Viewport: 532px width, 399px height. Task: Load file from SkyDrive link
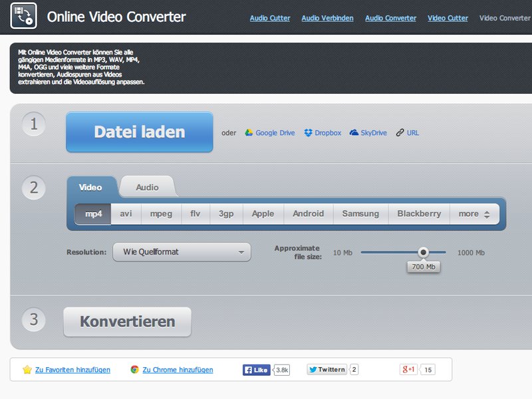pos(374,133)
